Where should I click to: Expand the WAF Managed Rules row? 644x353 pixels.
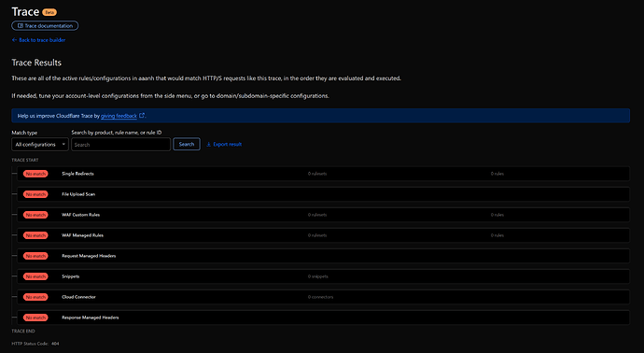[323, 235]
